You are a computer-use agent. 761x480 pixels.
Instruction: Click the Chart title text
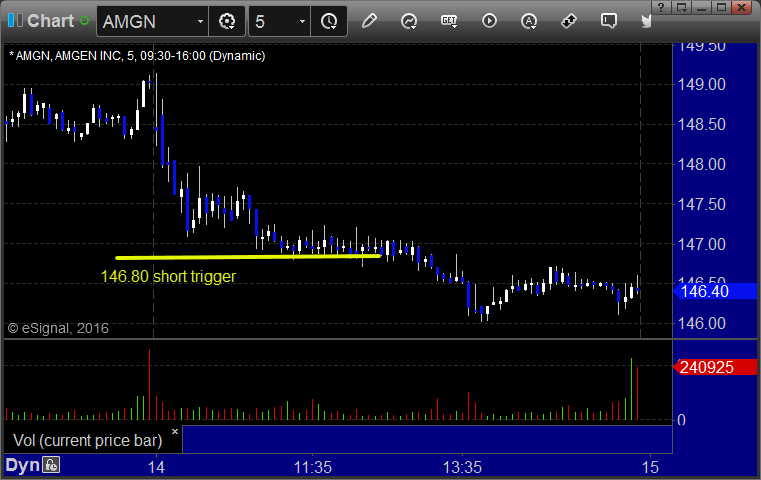click(50, 21)
